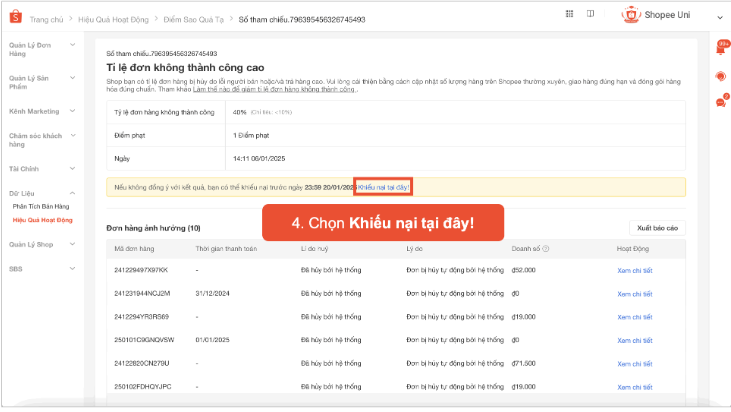Click the 1 Điểm phạt value

coord(251,136)
